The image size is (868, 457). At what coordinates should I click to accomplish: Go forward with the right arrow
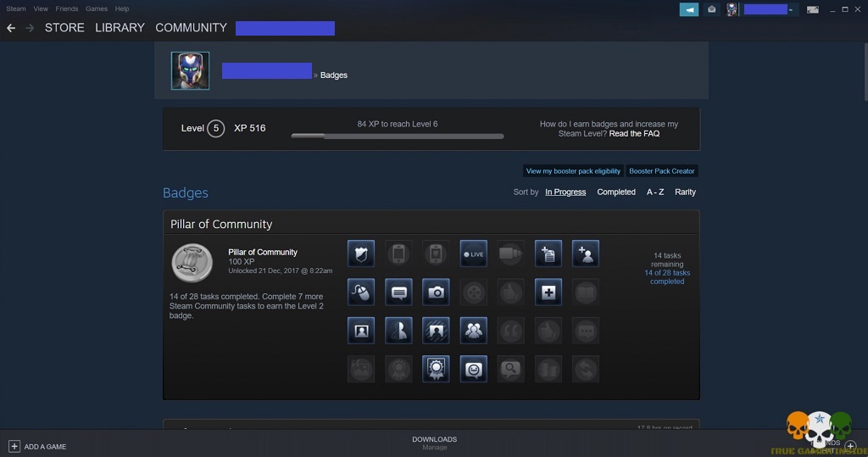(30, 28)
